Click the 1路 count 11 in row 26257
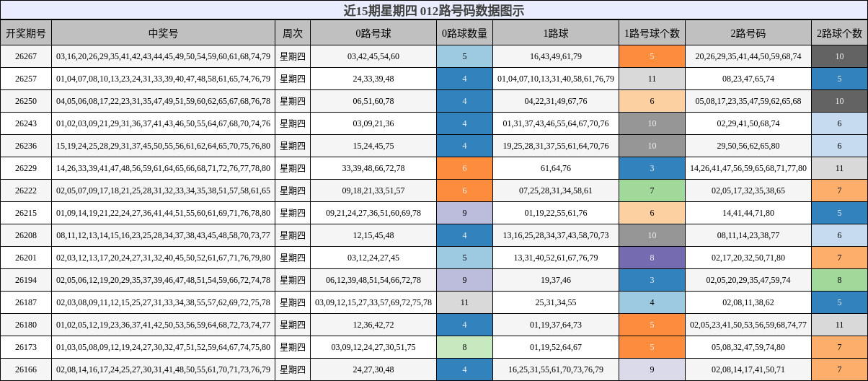 (x=652, y=79)
